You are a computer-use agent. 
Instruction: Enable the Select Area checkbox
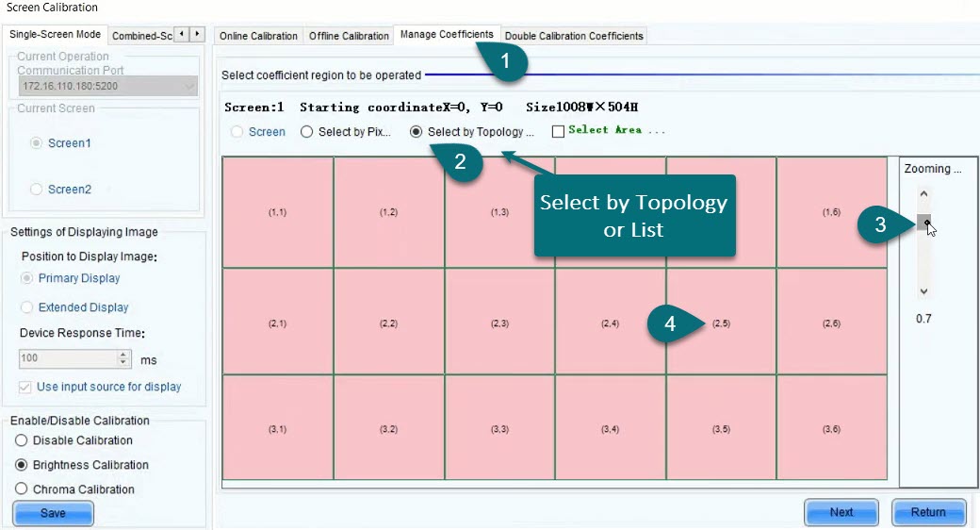click(558, 132)
